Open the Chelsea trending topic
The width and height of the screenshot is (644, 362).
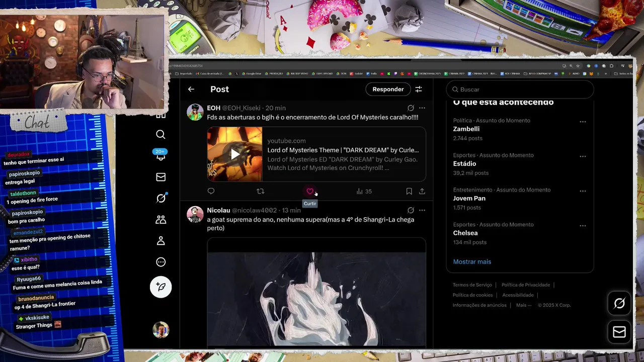520,233
